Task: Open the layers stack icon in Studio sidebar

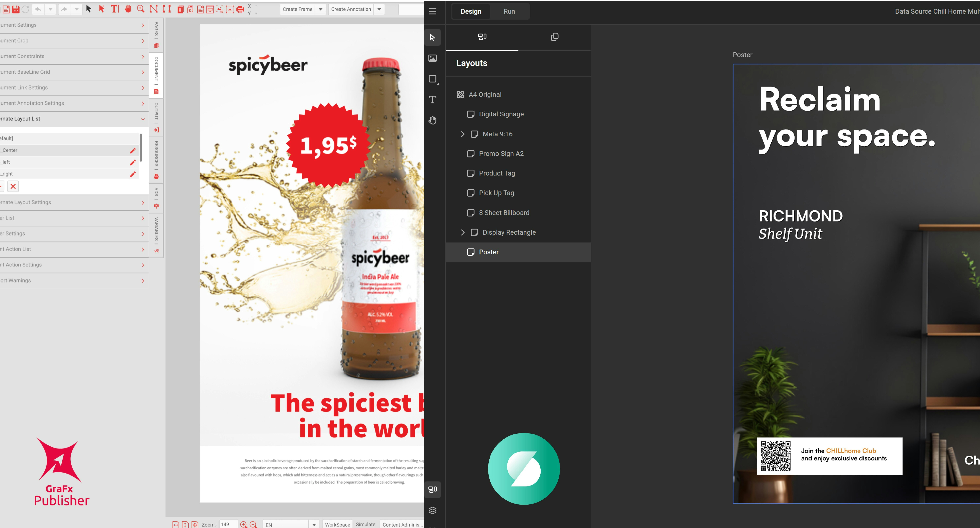Action: pyautogui.click(x=433, y=510)
